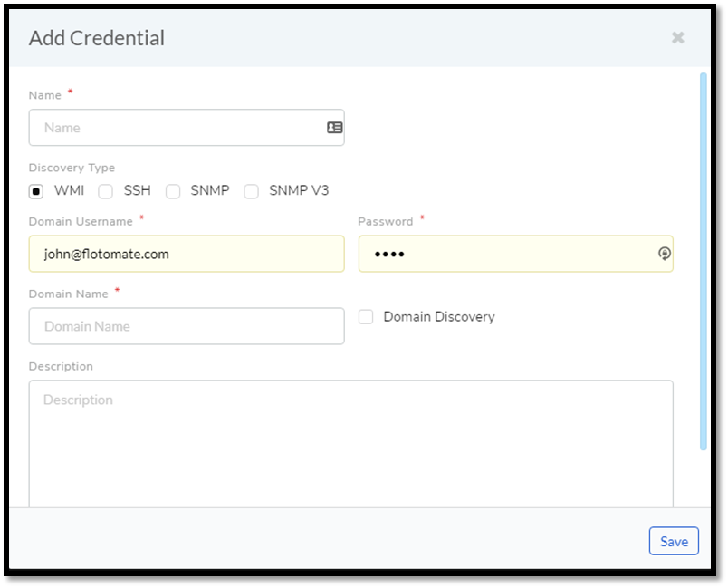Click into the Password field

click(x=516, y=254)
